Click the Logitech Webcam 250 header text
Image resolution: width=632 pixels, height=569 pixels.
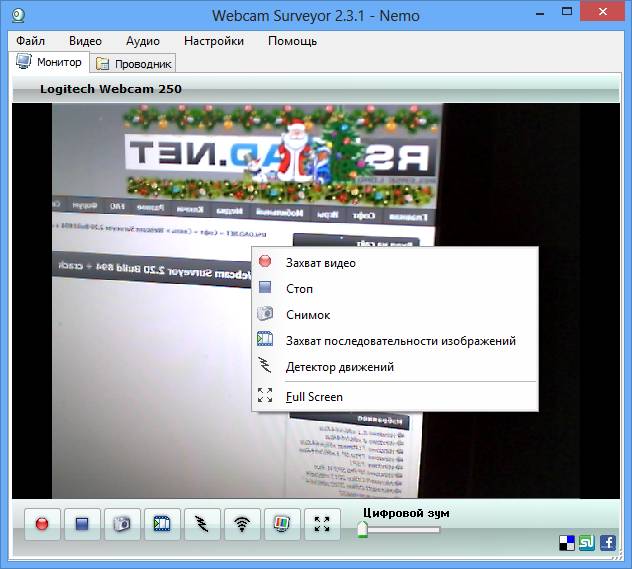tap(111, 89)
